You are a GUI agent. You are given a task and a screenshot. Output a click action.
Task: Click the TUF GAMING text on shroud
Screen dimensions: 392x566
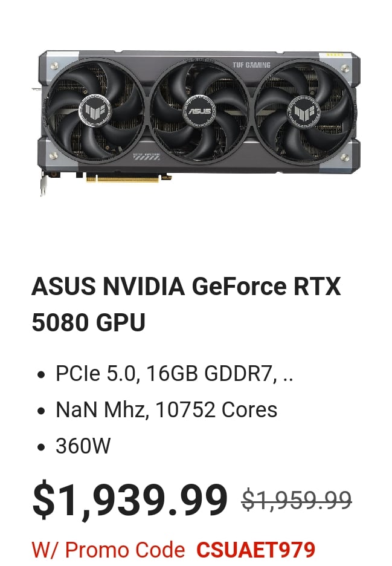251,65
